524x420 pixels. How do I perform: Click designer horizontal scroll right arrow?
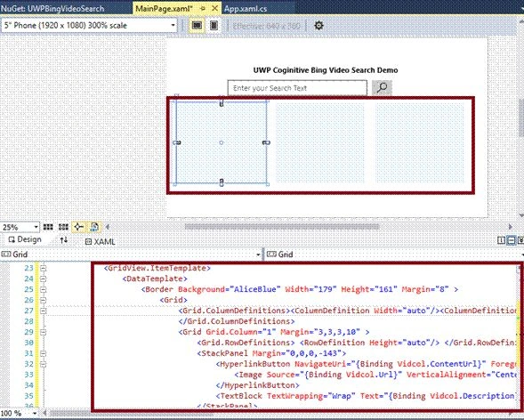[x=510, y=227]
